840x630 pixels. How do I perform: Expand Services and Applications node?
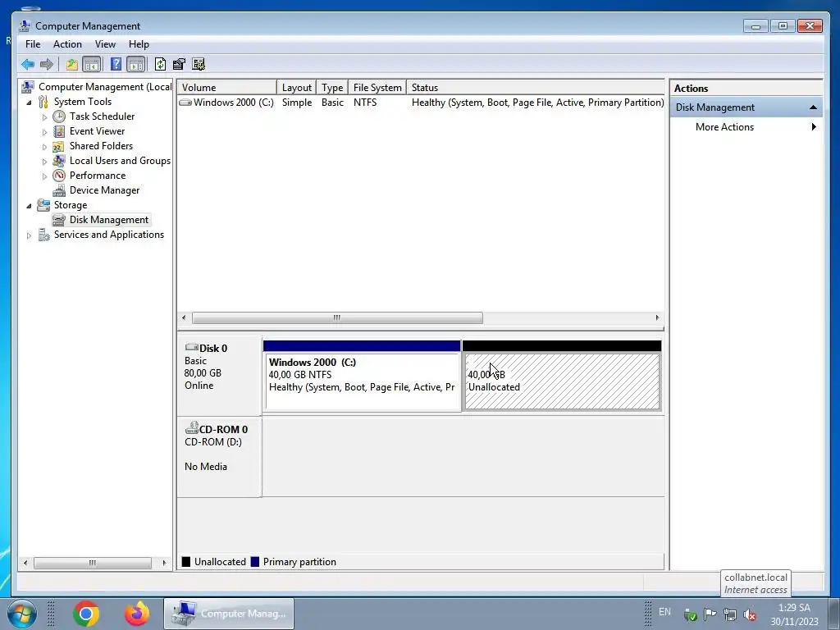(x=29, y=235)
